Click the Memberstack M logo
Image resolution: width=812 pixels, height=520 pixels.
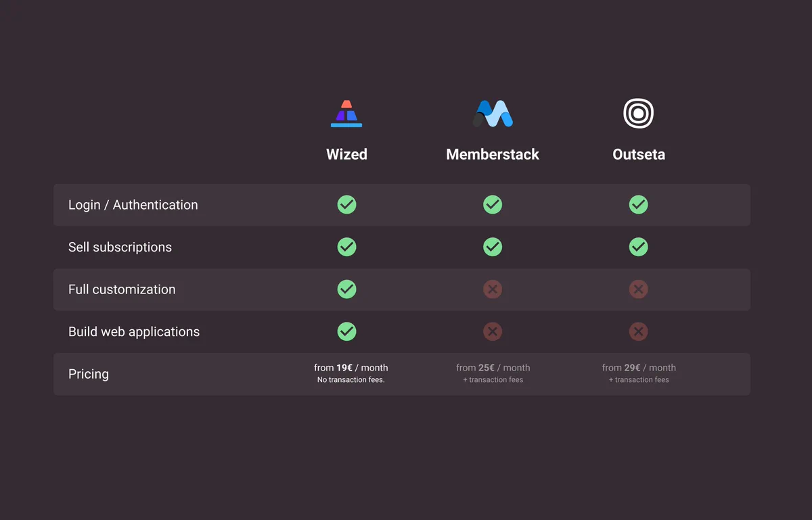pos(493,114)
